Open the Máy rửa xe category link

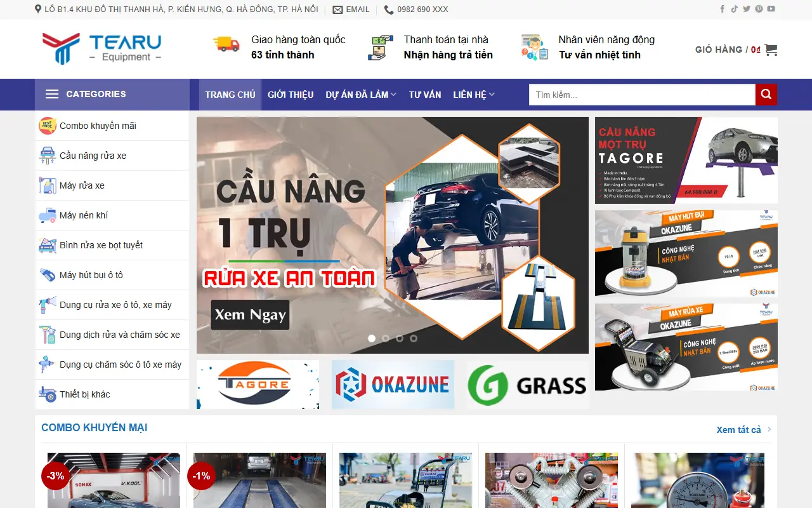(x=82, y=185)
